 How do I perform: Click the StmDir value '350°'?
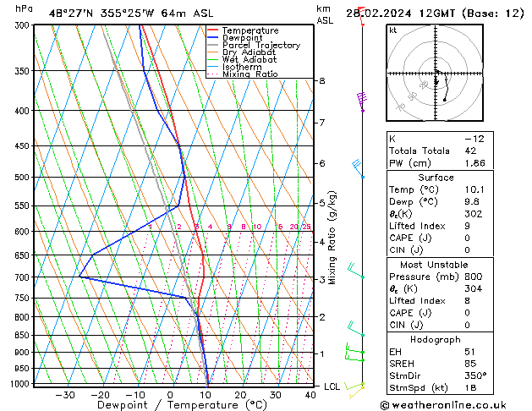point(475,375)
